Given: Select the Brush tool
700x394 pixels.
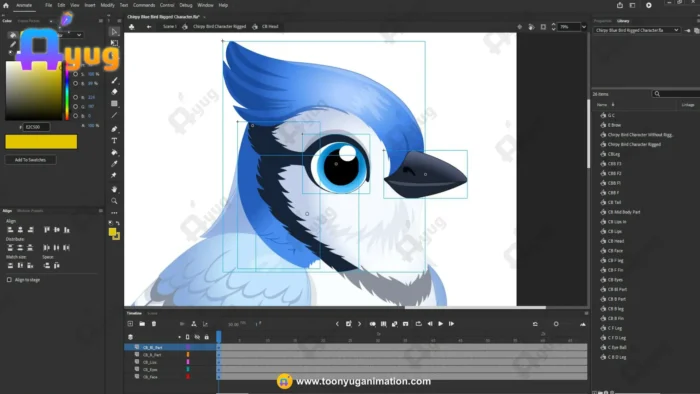Looking at the screenshot, I should coord(114,80).
